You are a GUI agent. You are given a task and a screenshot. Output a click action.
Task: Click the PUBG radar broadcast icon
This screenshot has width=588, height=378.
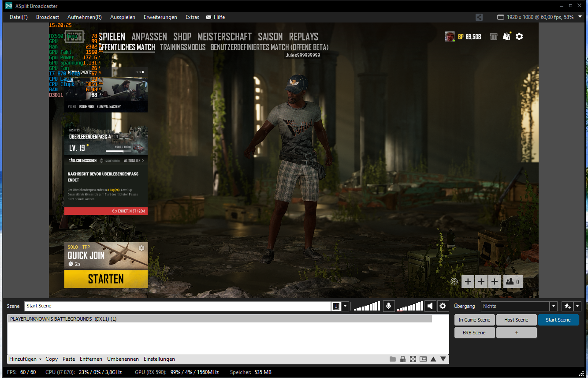point(454,281)
